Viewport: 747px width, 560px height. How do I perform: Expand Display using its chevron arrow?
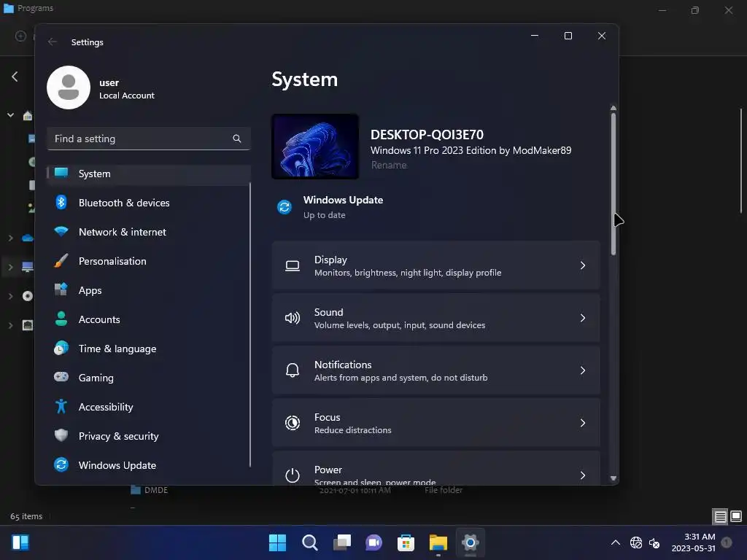pos(583,265)
